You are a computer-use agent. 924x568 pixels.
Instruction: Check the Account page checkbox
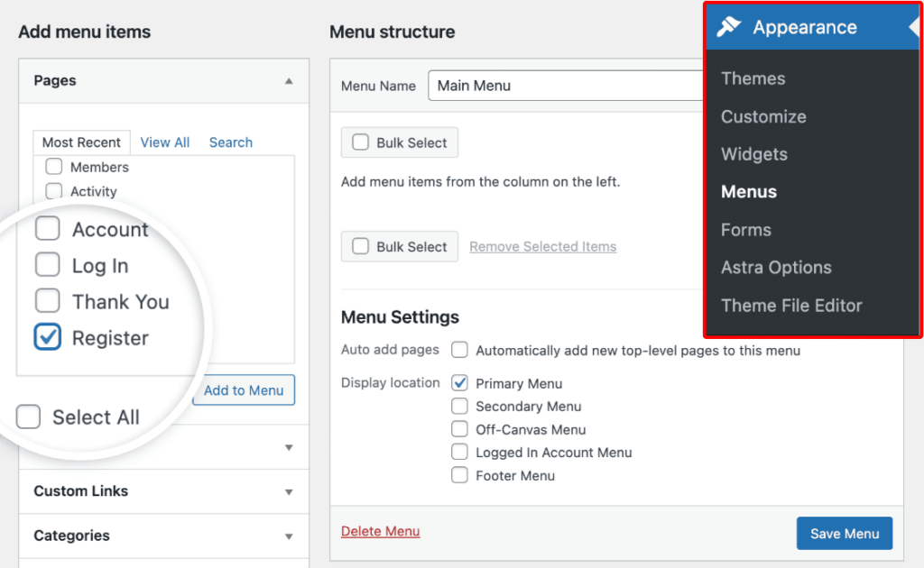(x=48, y=229)
